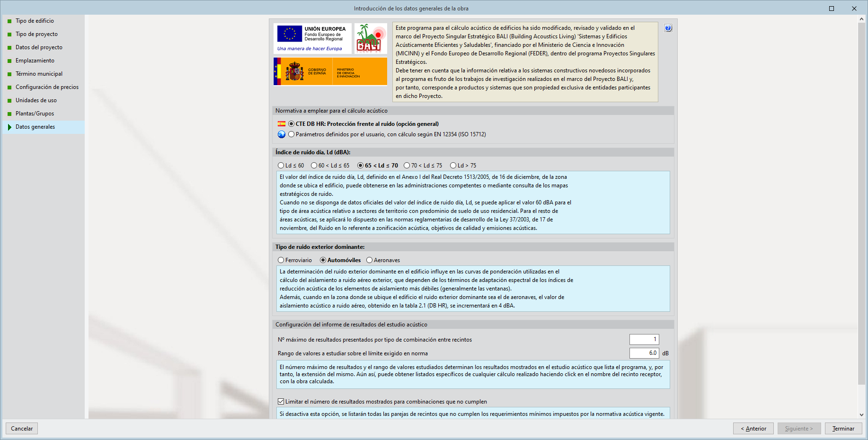This screenshot has width=868, height=440.
Task: Click the vertical scrollbar thumb
Action: click(x=861, y=204)
